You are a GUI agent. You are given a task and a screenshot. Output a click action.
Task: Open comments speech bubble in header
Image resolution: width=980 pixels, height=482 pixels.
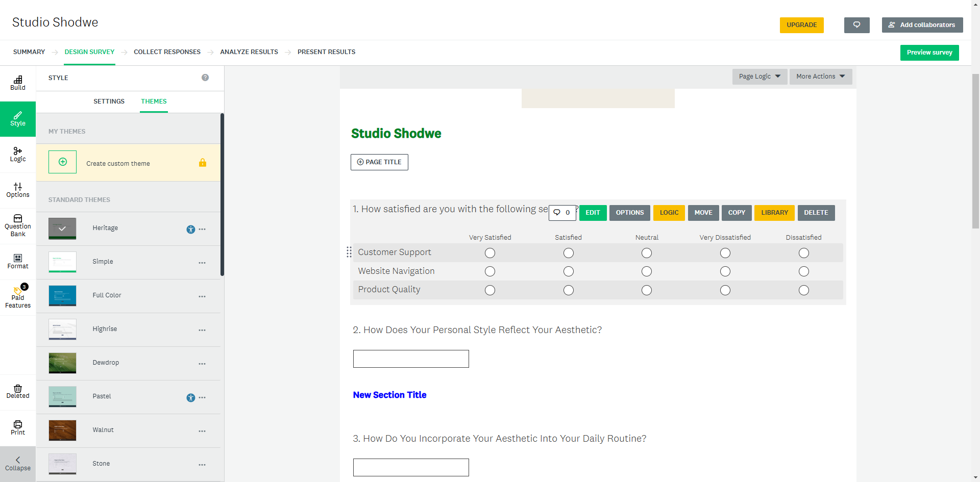click(856, 25)
